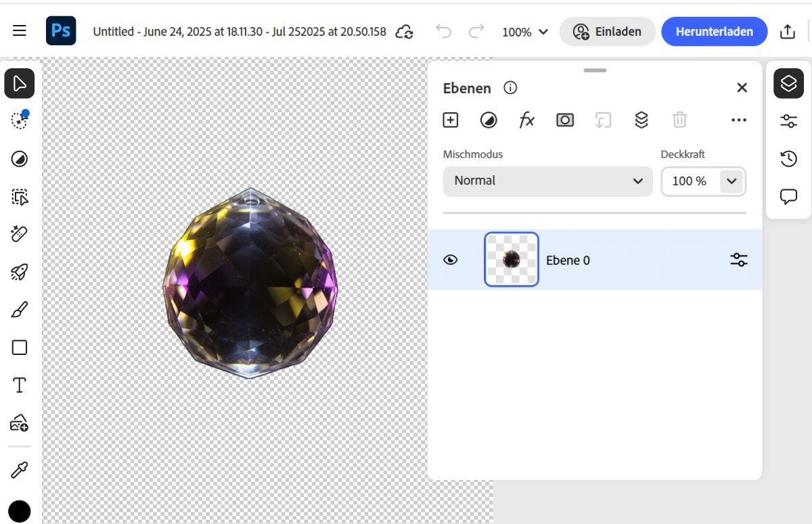
Task: Open the history panel clock icon
Action: click(788, 159)
